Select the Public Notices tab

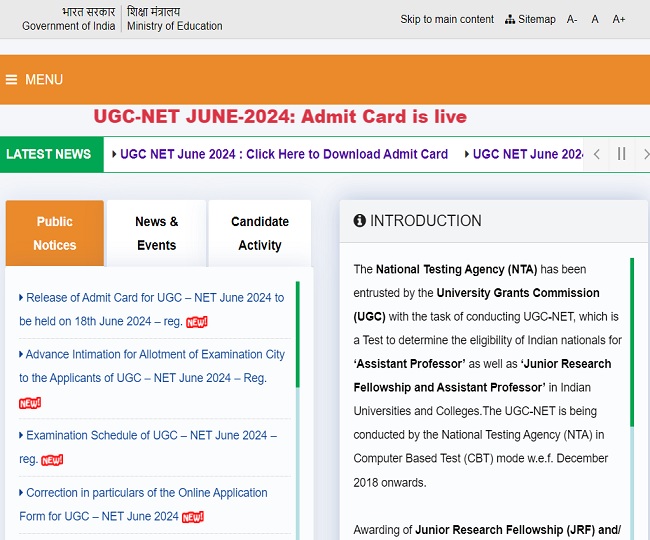pos(55,233)
